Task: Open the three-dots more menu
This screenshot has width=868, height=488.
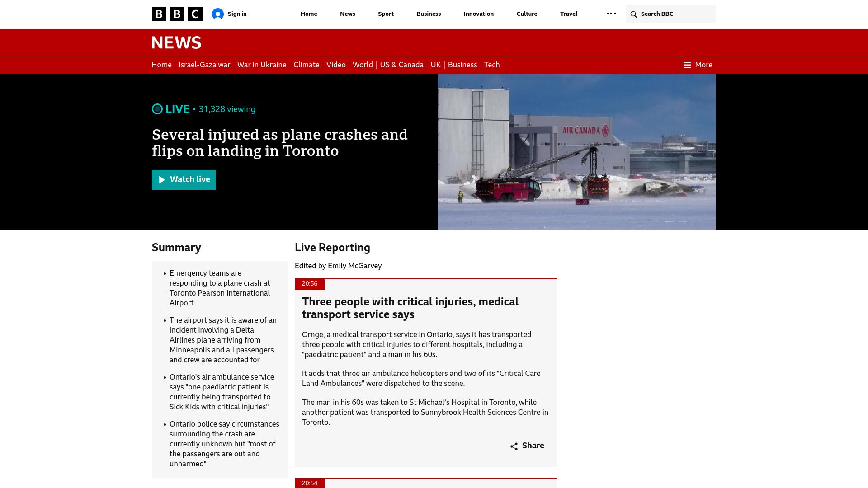Action: point(611,14)
